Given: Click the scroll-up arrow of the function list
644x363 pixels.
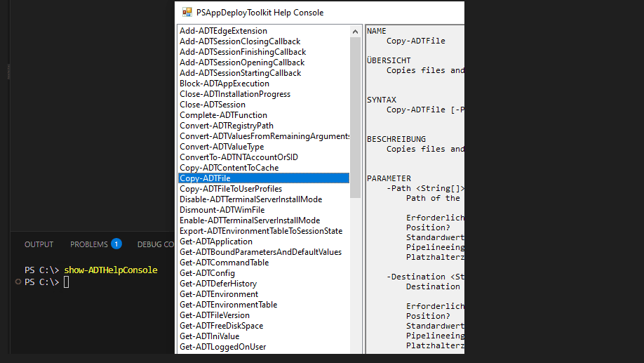Looking at the screenshot, I should click(355, 32).
